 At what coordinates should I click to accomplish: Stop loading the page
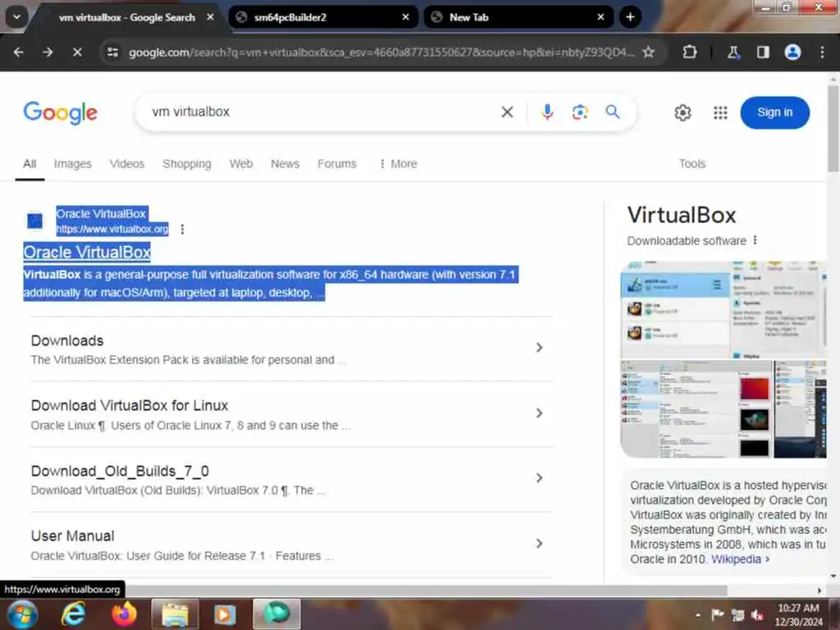click(77, 52)
